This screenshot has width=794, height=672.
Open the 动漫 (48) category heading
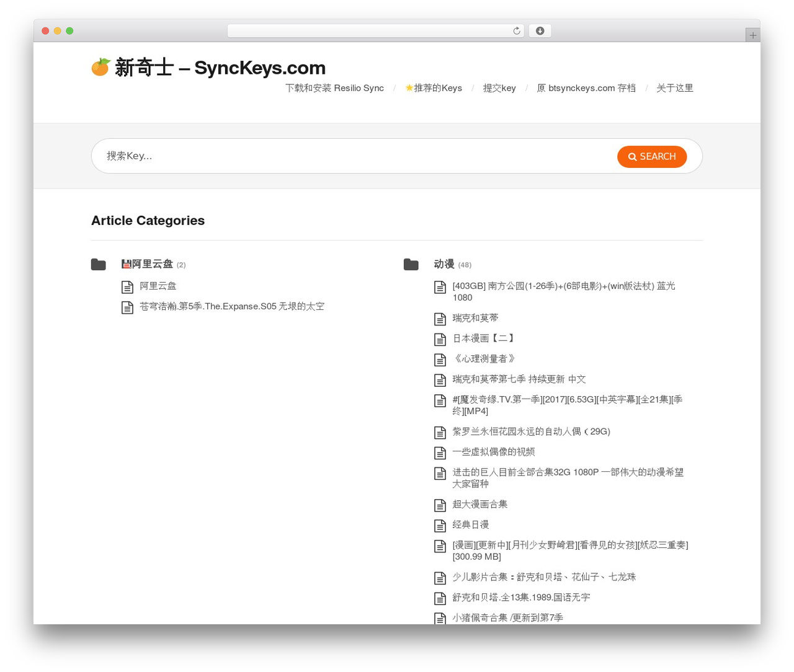coord(453,264)
